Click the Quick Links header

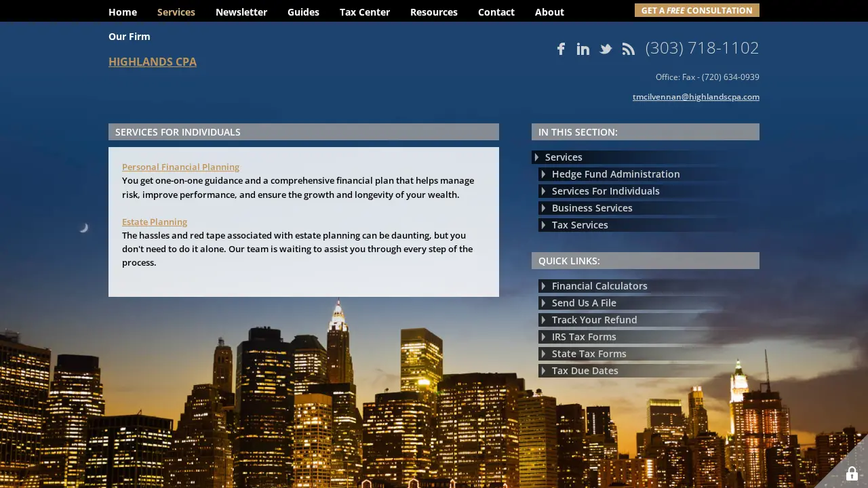pos(646,261)
